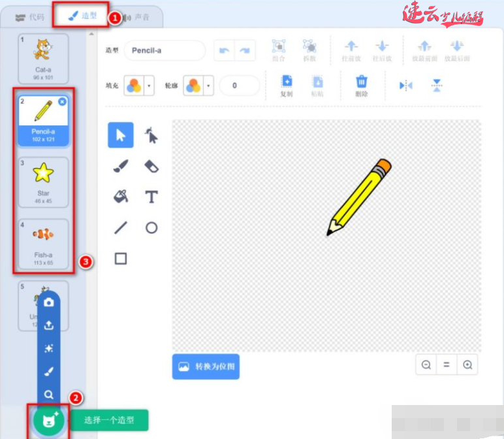Select the Reshape tool
The width and height of the screenshot is (504, 439).
click(151, 135)
